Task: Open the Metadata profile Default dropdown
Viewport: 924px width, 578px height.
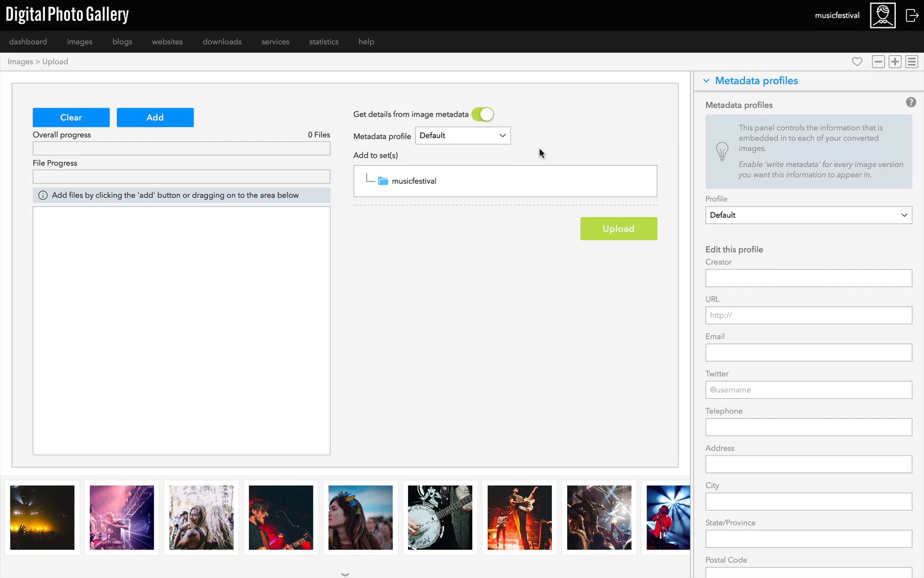Action: 463,135
